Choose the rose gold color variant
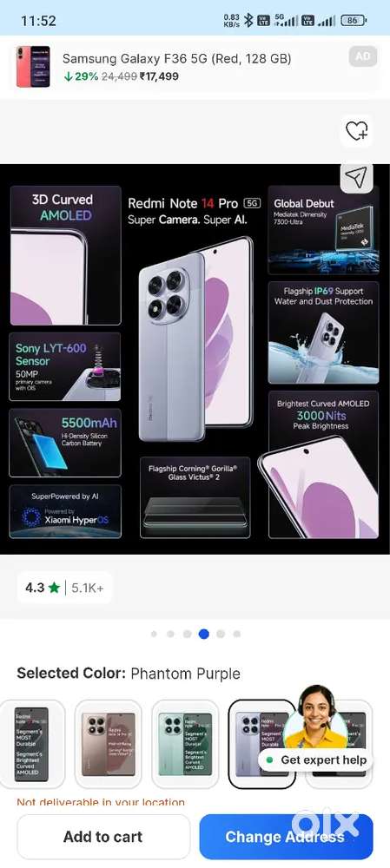The width and height of the screenshot is (390, 868). tap(109, 744)
